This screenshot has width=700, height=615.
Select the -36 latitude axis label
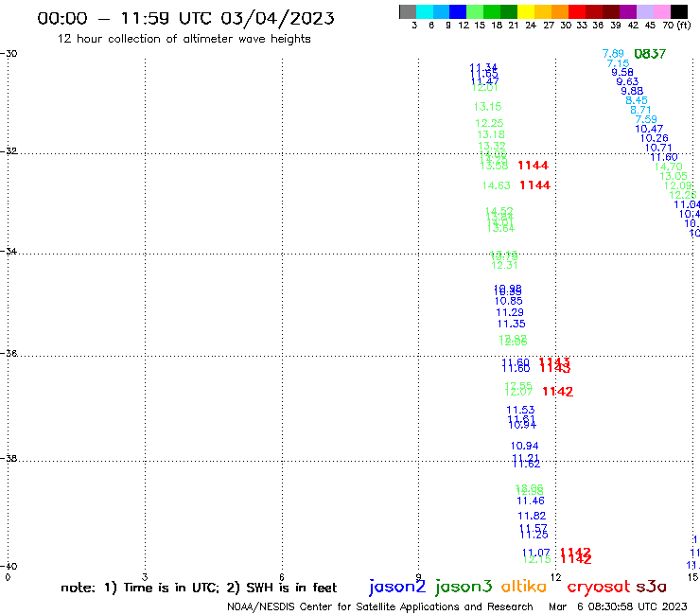[9, 354]
